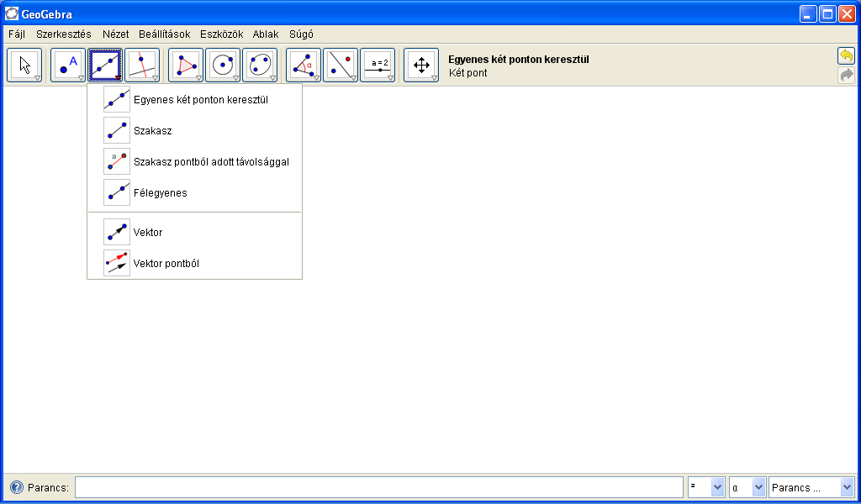
Task: Choose the Félegyenes menu entry
Action: point(195,192)
